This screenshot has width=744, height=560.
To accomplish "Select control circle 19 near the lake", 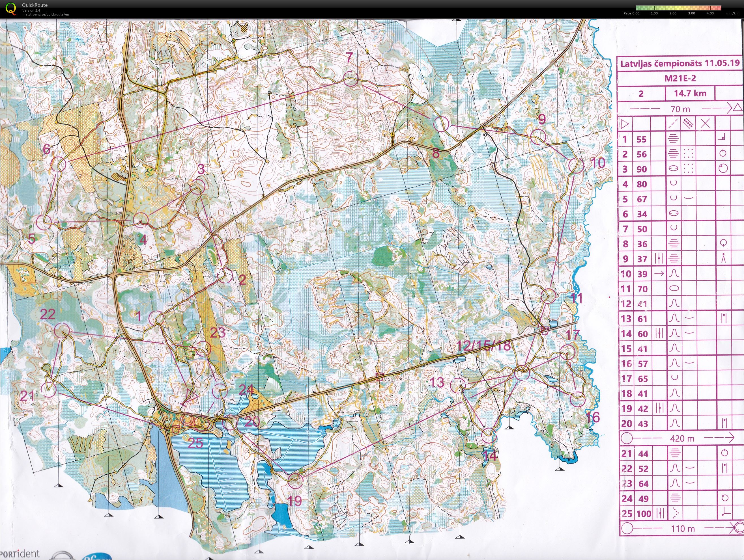I will (x=296, y=481).
